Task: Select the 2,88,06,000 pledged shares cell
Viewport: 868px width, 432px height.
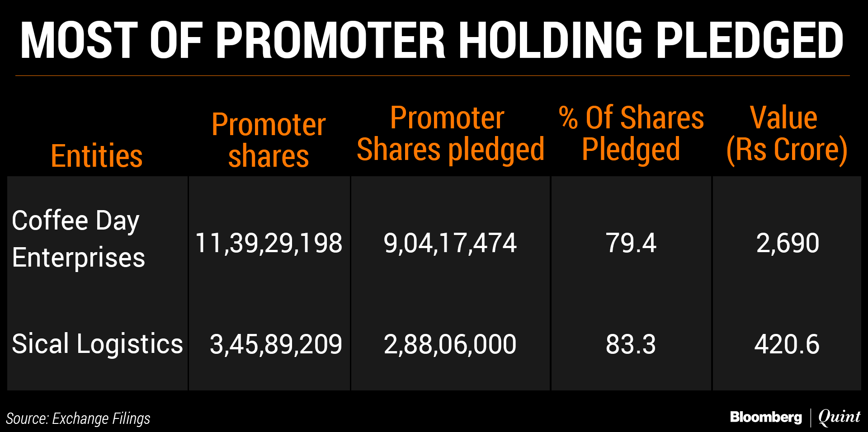Action: coord(450,344)
